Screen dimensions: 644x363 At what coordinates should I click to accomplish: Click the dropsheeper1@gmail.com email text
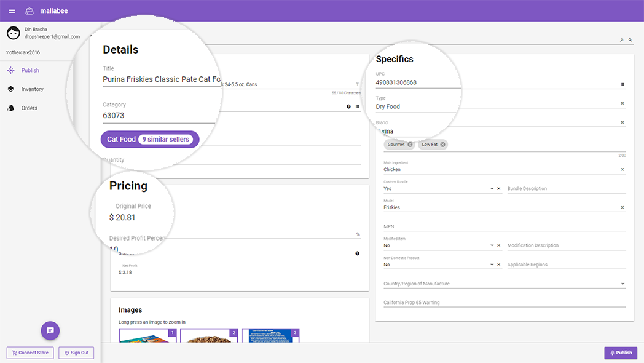coord(52,36)
